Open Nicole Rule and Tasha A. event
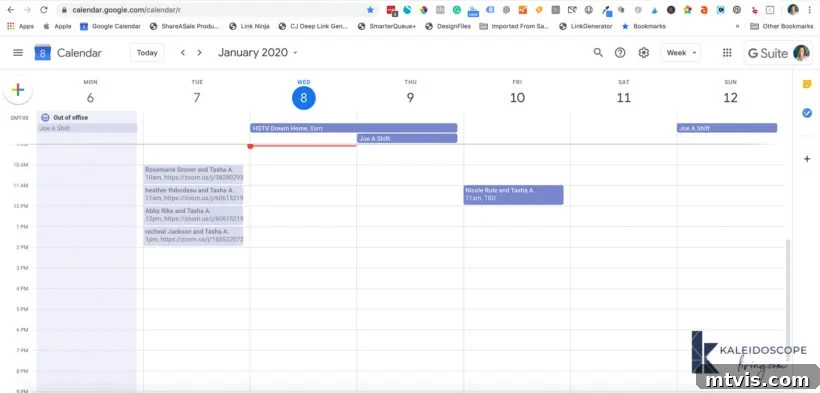Image resolution: width=820 pixels, height=393 pixels. click(513, 195)
